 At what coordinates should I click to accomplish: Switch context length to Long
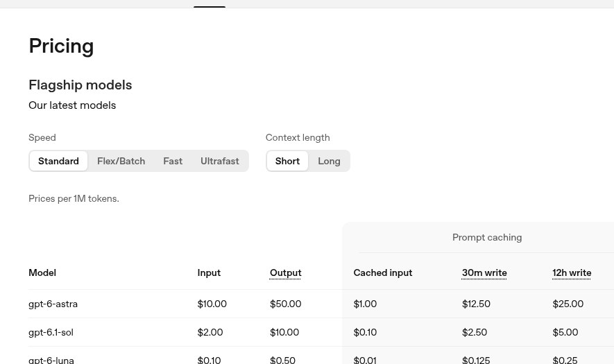pyautogui.click(x=329, y=161)
